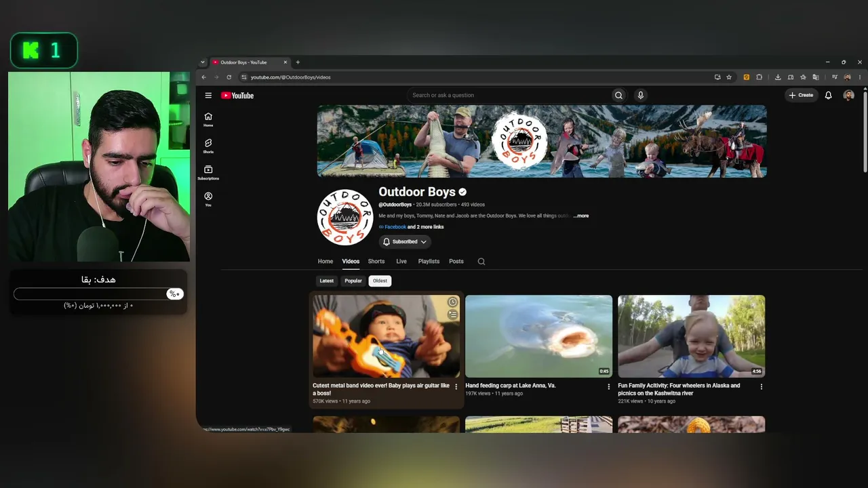This screenshot has width=868, height=488.
Task: Open the Chrome extensions puzzle icon
Action: [759, 77]
